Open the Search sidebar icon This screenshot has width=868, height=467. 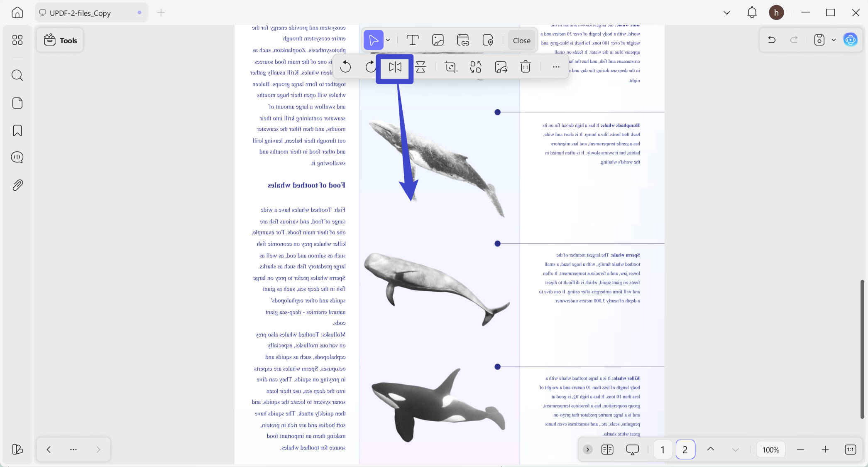coord(17,75)
